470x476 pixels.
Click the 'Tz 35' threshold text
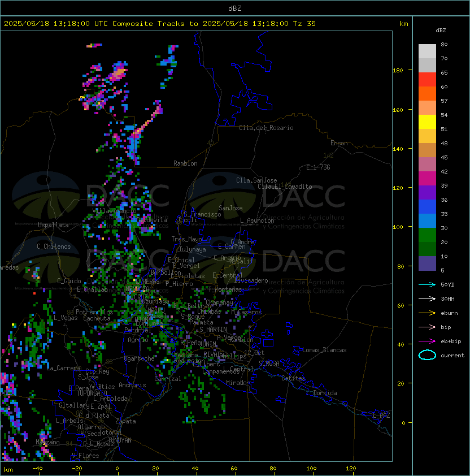pyautogui.click(x=304, y=24)
